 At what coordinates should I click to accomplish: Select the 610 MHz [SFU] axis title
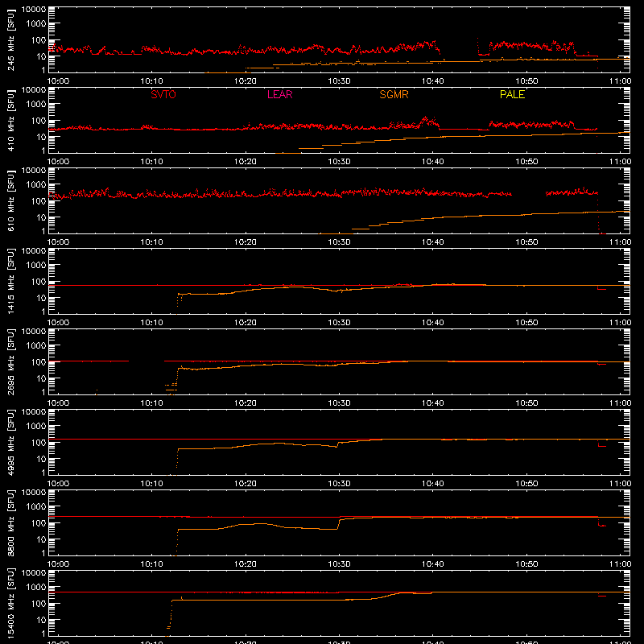10,200
